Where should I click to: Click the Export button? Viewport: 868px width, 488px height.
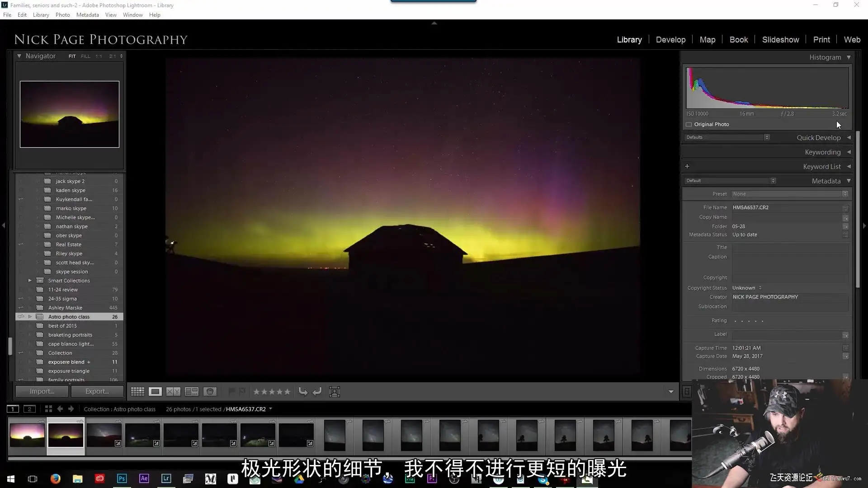97,391
